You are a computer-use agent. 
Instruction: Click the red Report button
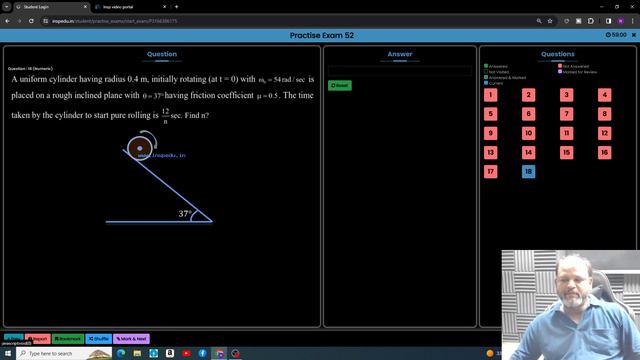pos(38,339)
